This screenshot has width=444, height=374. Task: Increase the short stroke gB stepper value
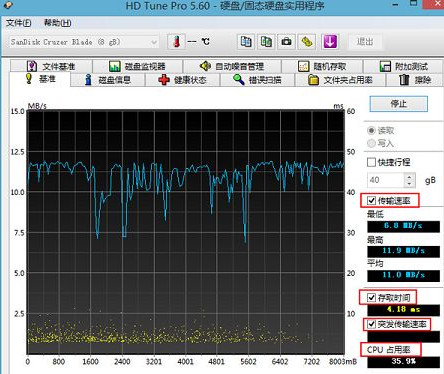[x=410, y=177]
